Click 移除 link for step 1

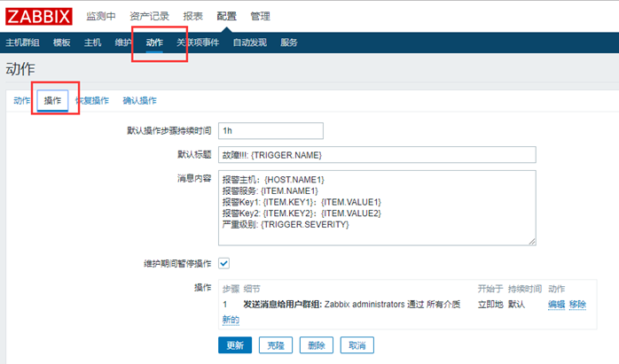coord(577,305)
